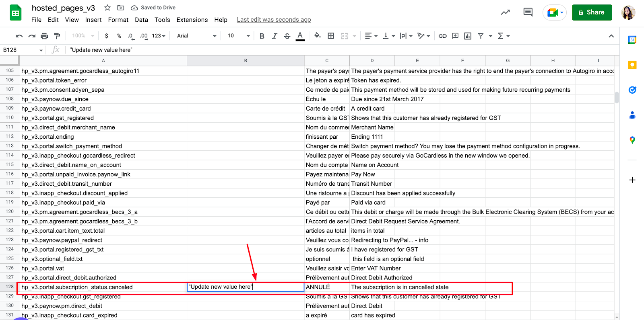Open the Borders tool
The height and width of the screenshot is (320, 644).
[331, 36]
